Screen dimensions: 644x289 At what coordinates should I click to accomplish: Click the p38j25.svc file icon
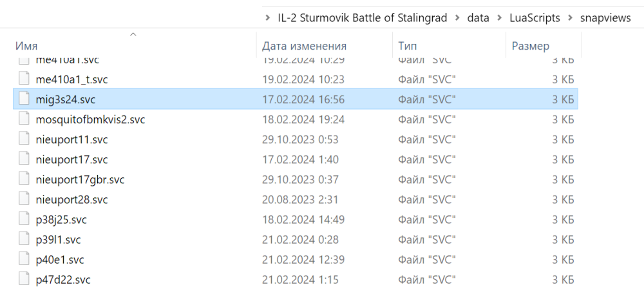(24, 219)
